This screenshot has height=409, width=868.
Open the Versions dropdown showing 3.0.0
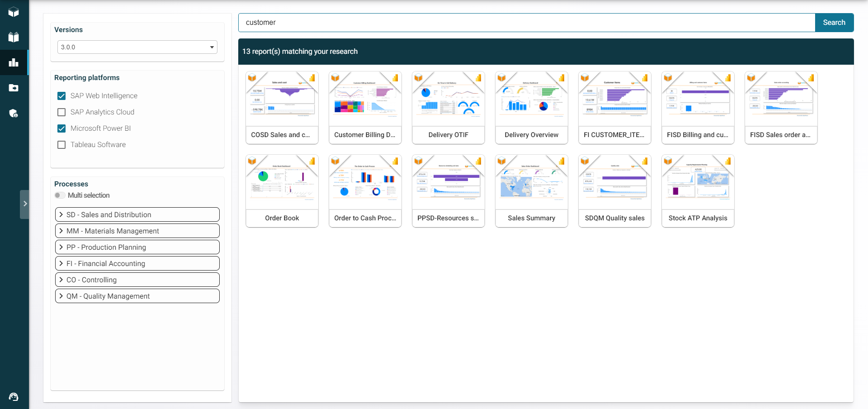(137, 47)
